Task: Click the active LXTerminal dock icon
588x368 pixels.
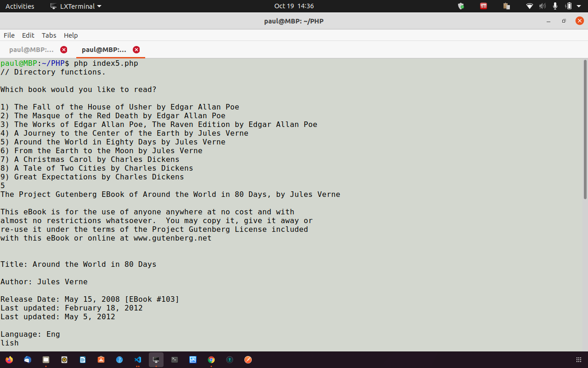Action: pyautogui.click(x=156, y=360)
